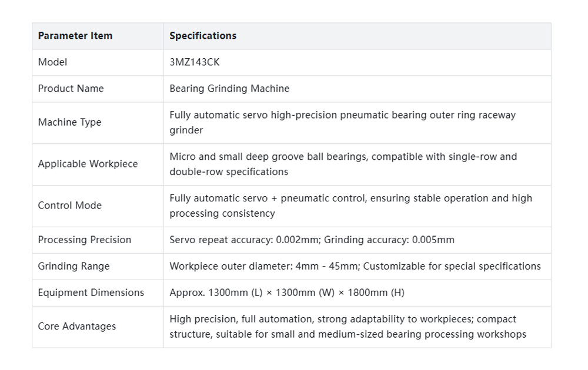Click the servo + pneumatic control text
The height and width of the screenshot is (370, 588).
point(350,206)
